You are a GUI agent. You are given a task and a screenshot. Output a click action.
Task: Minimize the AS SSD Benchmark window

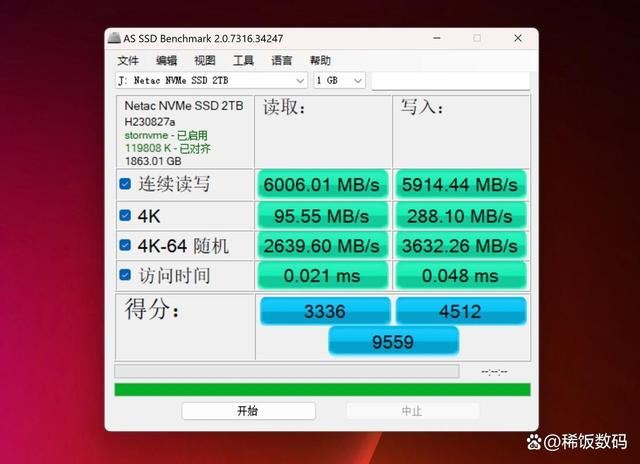coord(437,38)
